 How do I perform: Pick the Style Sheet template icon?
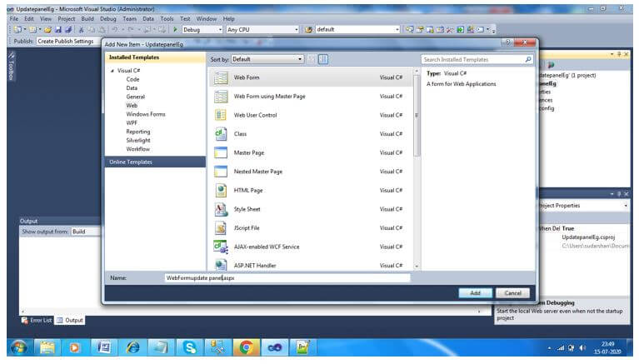pos(221,210)
